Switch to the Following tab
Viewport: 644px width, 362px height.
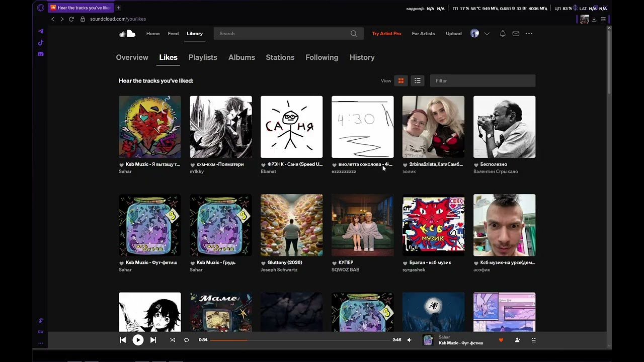pyautogui.click(x=322, y=57)
